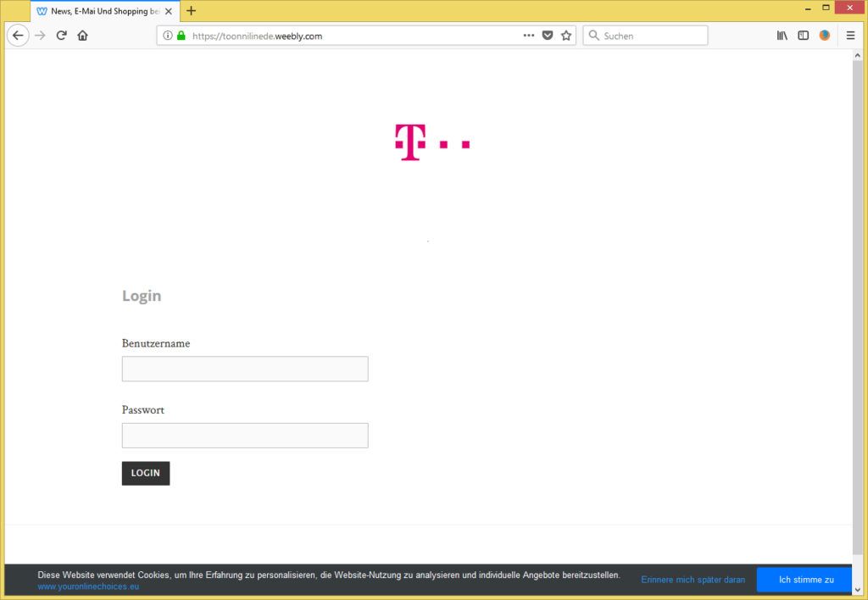868x600 pixels.
Task: Go back using the browser back arrow
Action: click(x=18, y=36)
